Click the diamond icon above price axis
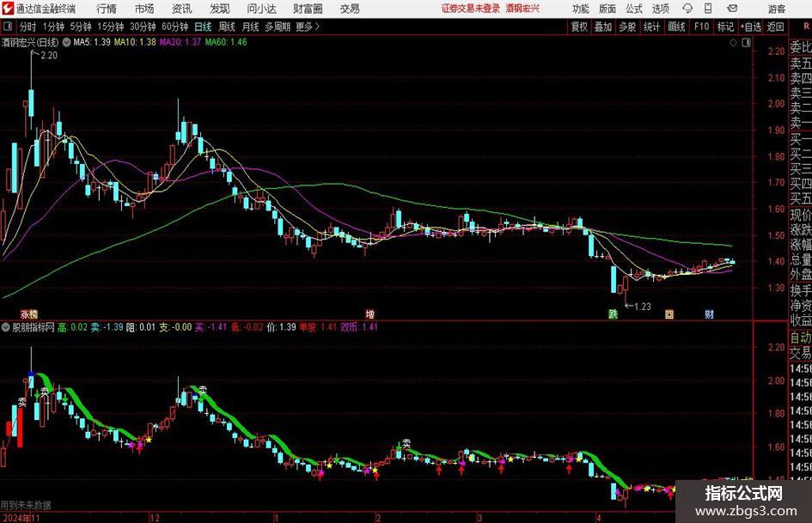The width and height of the screenshot is (812, 523). [x=733, y=43]
